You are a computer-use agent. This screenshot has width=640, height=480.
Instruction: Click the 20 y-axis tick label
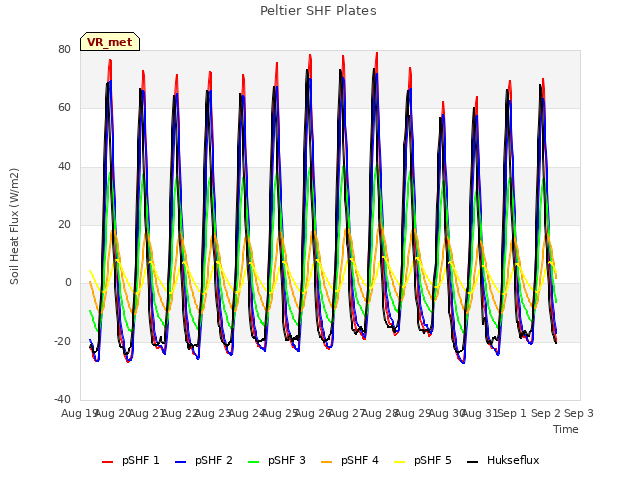(64, 224)
